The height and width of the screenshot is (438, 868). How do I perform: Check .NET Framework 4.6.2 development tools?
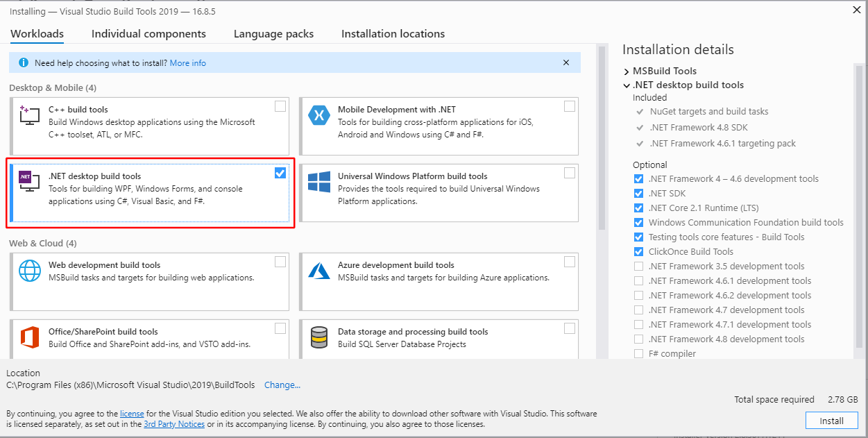[x=638, y=296]
